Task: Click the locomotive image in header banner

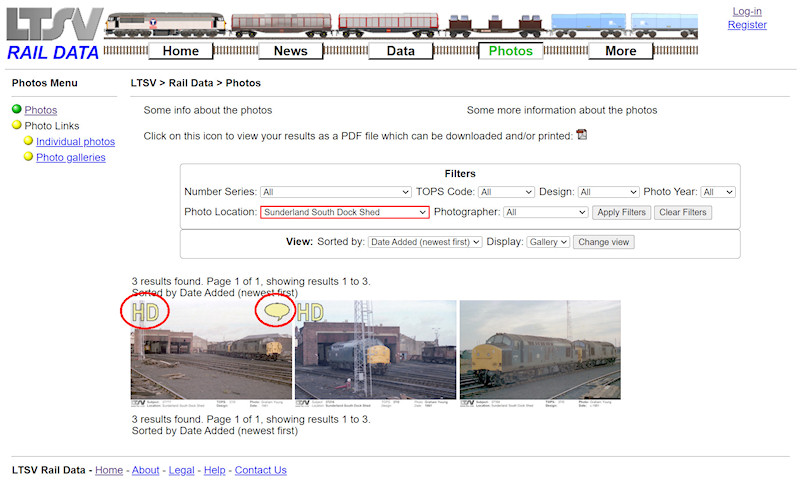Action: (x=166, y=25)
